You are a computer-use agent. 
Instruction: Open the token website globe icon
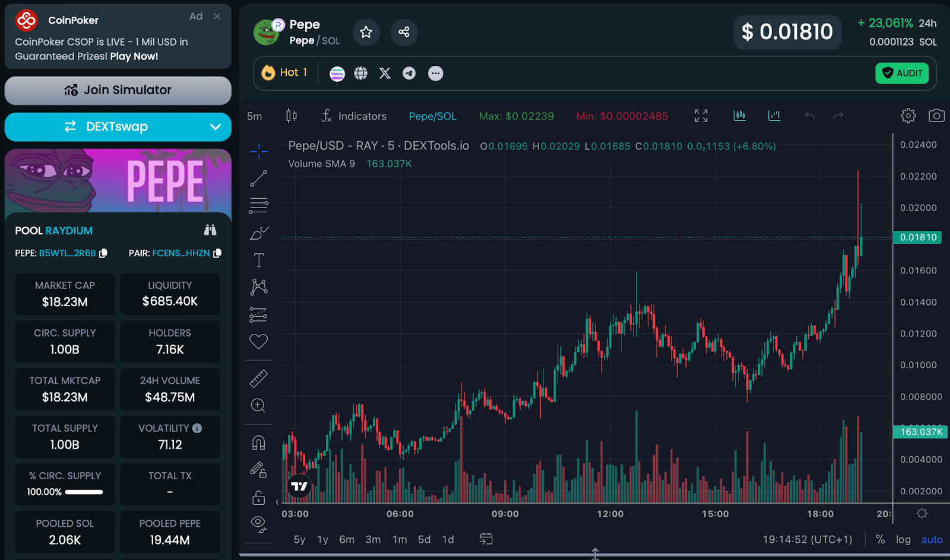(x=361, y=74)
